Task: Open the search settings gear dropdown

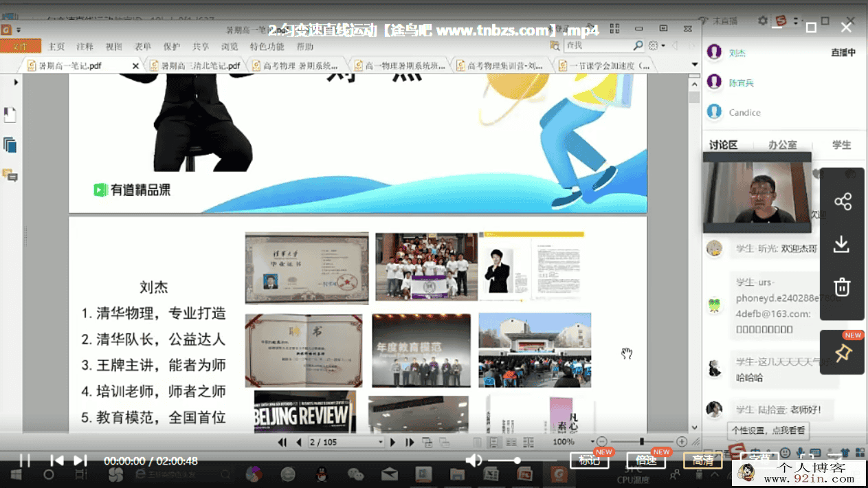Action: pos(656,45)
